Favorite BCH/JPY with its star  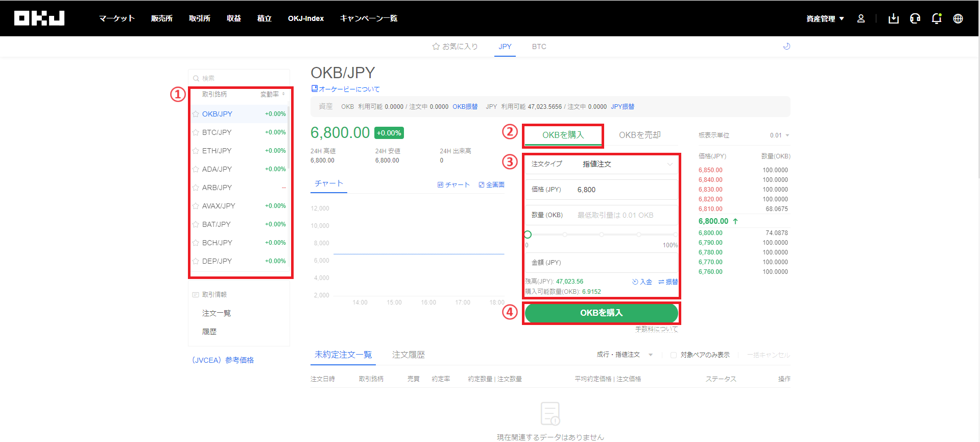pos(196,243)
